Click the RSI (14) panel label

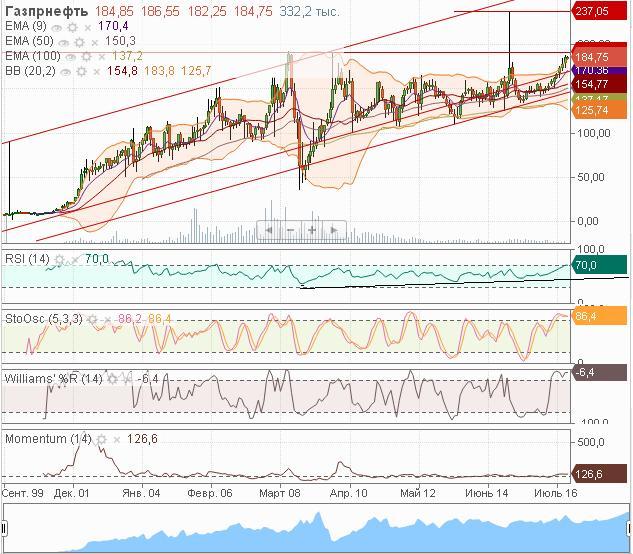(27, 259)
